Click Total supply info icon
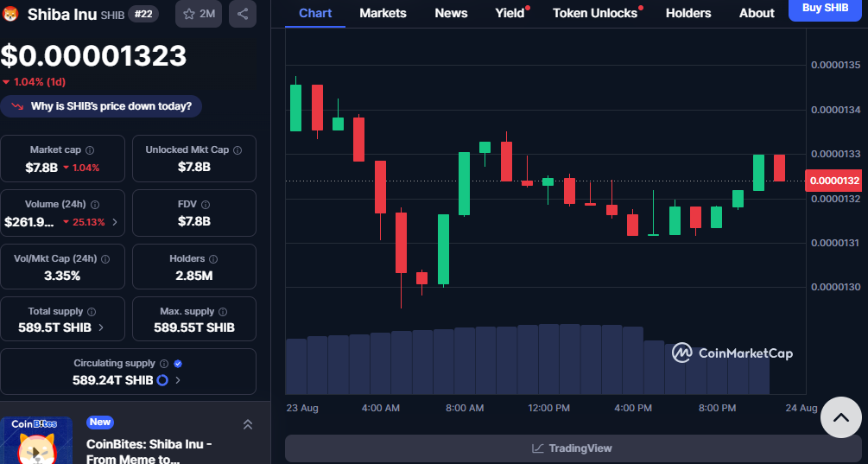The height and width of the screenshot is (464, 868). pyautogui.click(x=92, y=312)
